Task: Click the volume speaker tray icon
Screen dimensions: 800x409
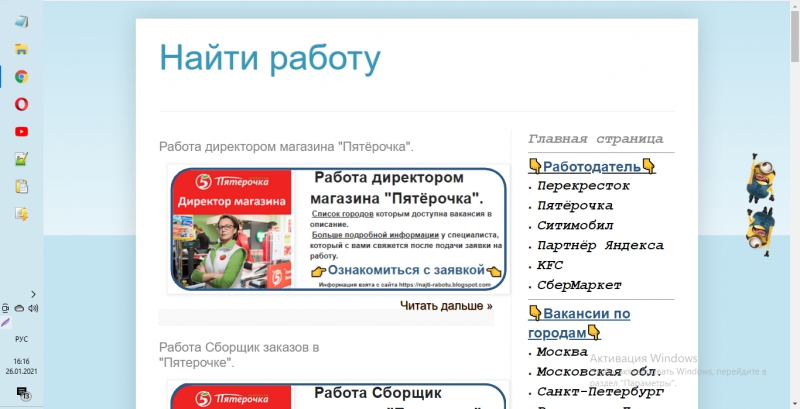Action: click(x=33, y=308)
